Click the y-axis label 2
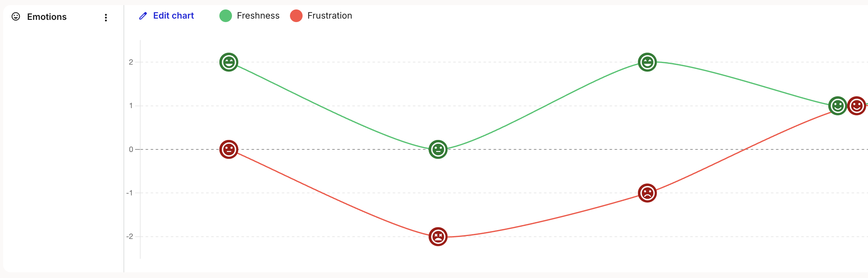The image size is (868, 278). (x=131, y=62)
